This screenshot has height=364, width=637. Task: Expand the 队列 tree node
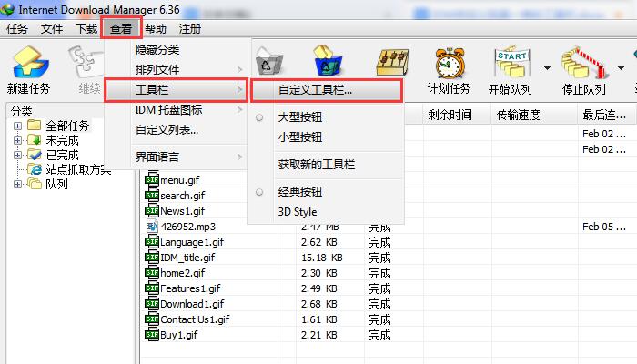17,184
